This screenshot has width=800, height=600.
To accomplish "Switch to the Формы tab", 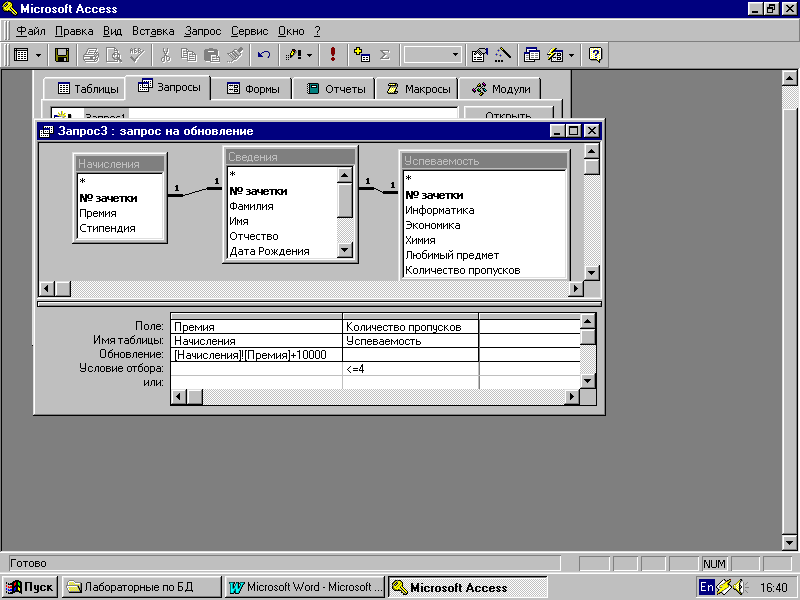I will coord(253,89).
